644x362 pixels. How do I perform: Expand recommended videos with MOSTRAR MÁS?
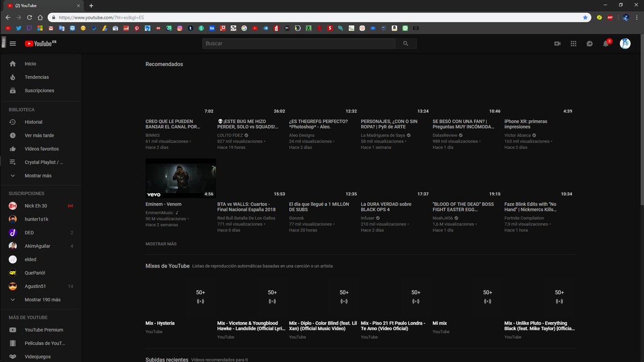pyautogui.click(x=161, y=244)
